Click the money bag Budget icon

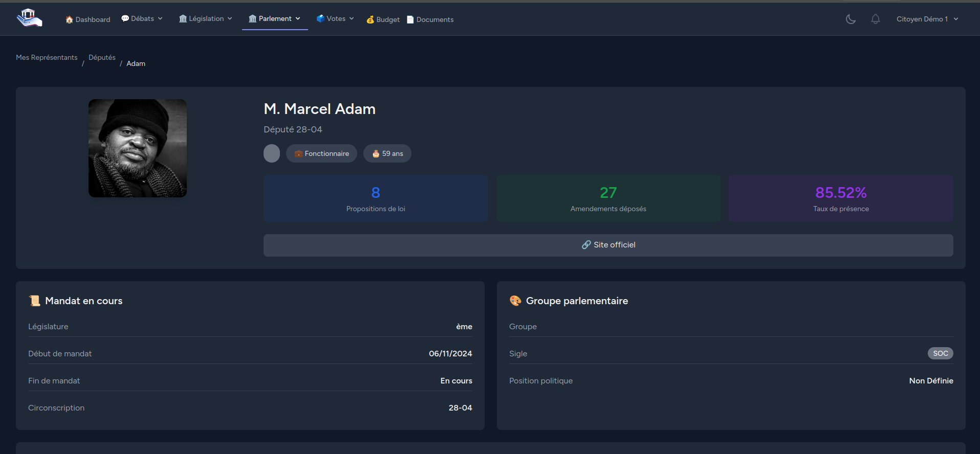[370, 19]
